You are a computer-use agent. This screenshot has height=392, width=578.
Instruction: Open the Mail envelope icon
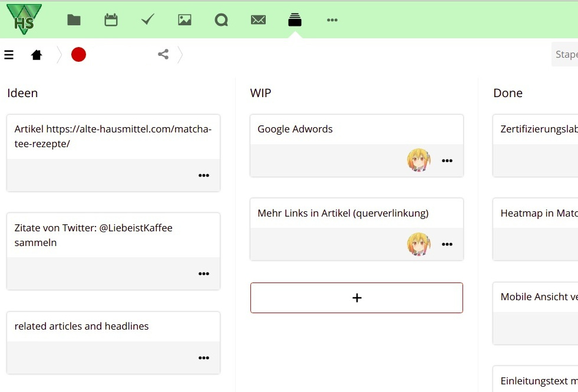click(258, 20)
